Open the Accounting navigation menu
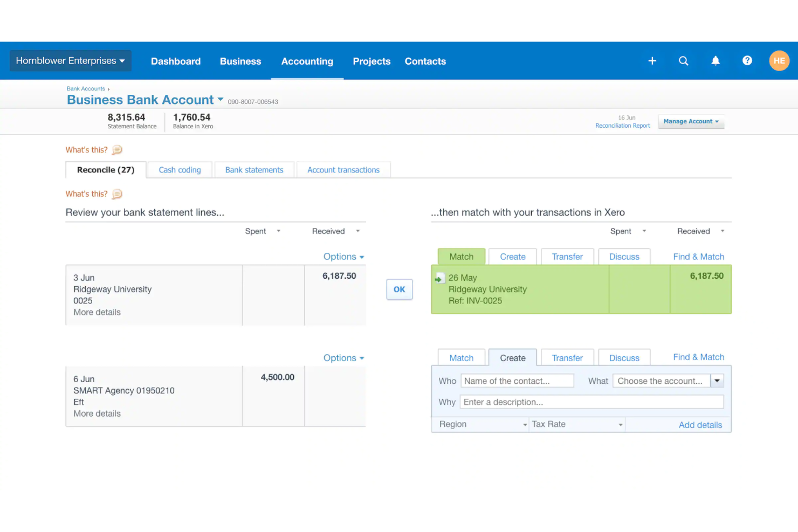This screenshot has height=532, width=798. point(307,61)
